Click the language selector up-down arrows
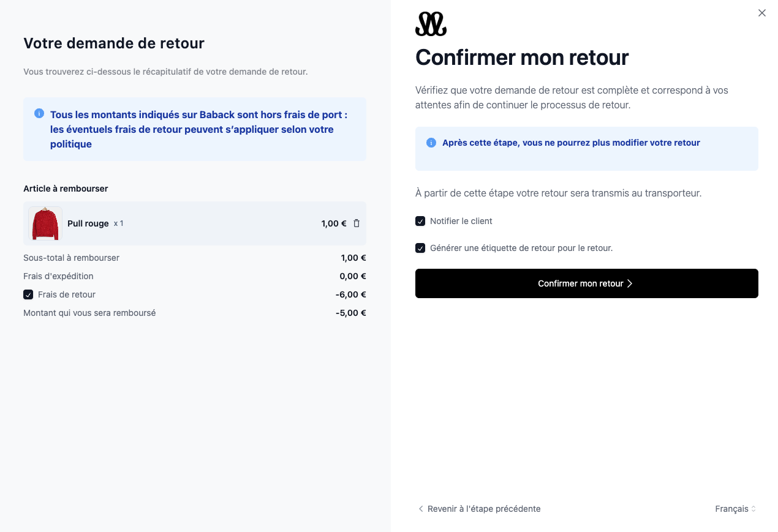The width and height of the screenshot is (778, 532). (x=753, y=509)
